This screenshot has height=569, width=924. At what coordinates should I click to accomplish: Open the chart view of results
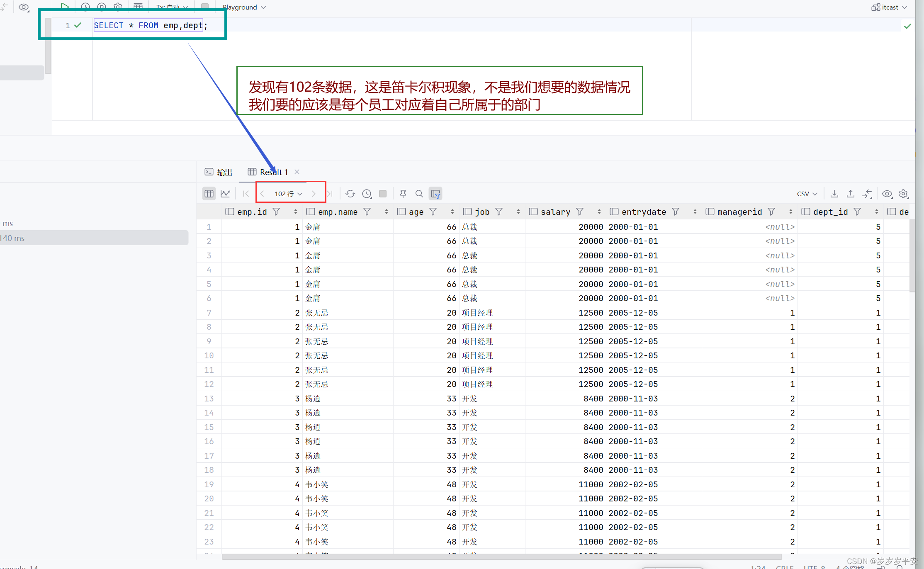(x=225, y=194)
